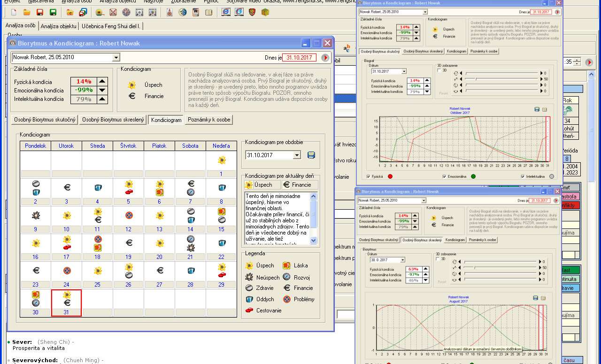Image resolution: width=601 pixels, height=364 pixels.
Task: Open the Nowak Robert person dropdown in main window
Action: click(x=116, y=57)
